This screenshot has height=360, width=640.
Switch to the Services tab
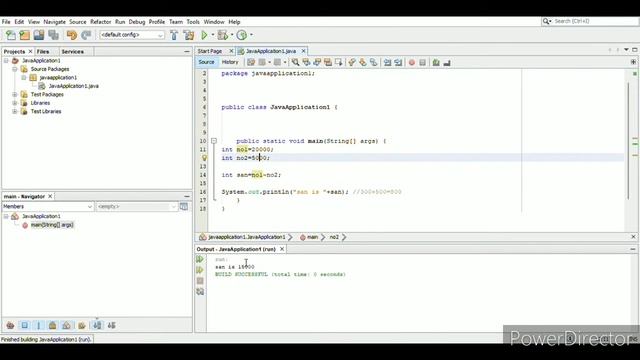click(73, 51)
